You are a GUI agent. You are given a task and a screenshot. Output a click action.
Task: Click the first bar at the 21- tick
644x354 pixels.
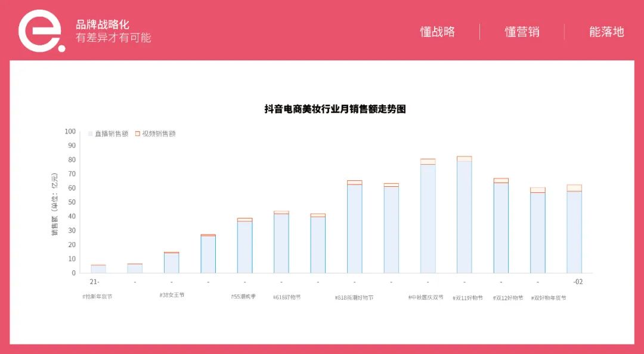[x=98, y=269]
